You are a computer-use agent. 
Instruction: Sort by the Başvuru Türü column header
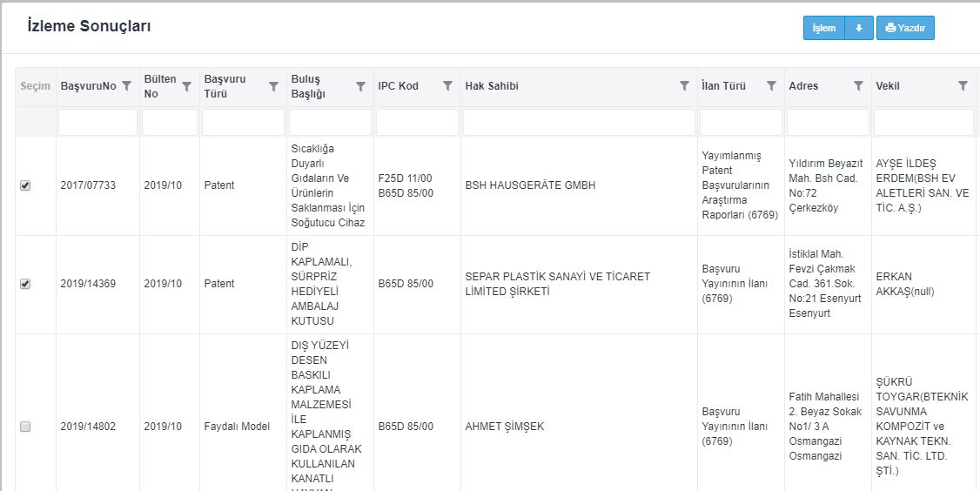225,86
